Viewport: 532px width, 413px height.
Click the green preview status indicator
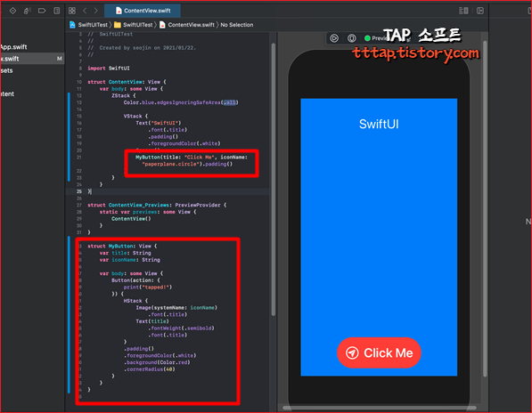(x=367, y=38)
